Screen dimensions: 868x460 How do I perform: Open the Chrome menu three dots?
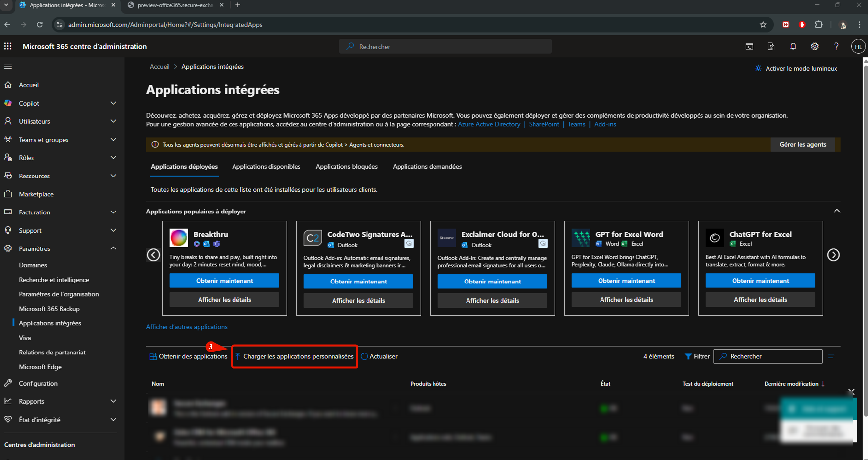[860, 25]
